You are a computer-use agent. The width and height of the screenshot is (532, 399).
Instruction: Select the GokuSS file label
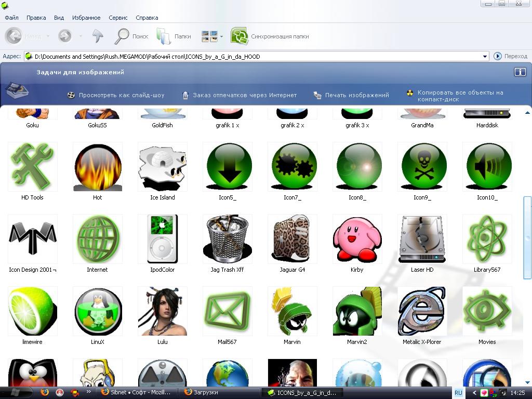98,125
